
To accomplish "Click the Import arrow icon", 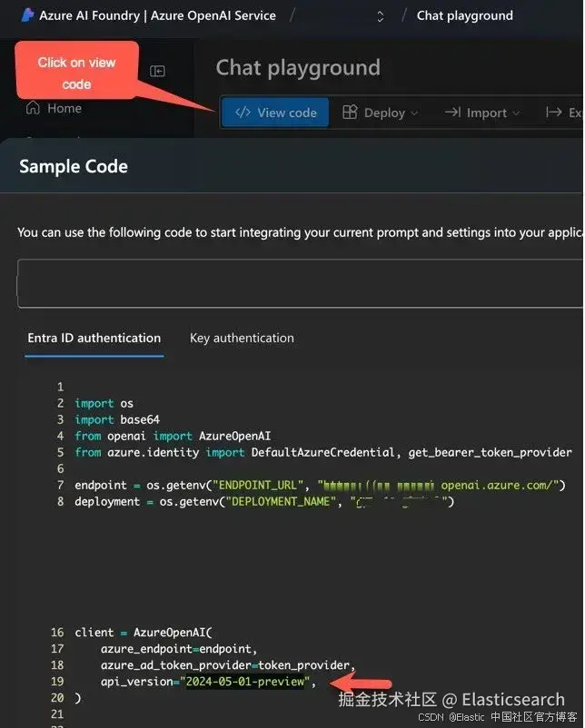I will (x=452, y=113).
